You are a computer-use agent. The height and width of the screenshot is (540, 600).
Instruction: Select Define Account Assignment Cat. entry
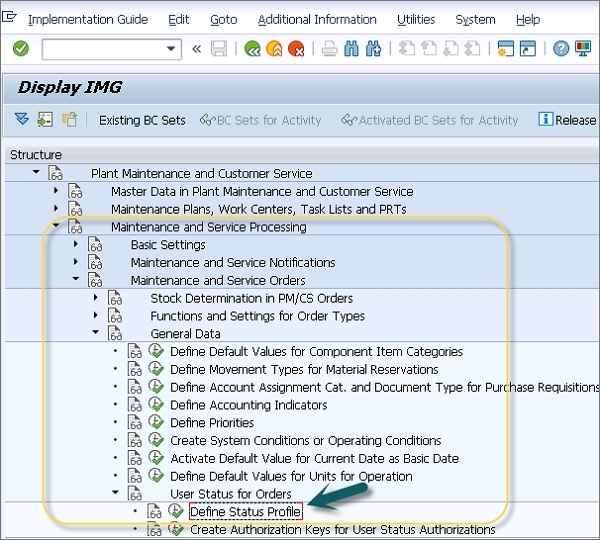pos(384,387)
